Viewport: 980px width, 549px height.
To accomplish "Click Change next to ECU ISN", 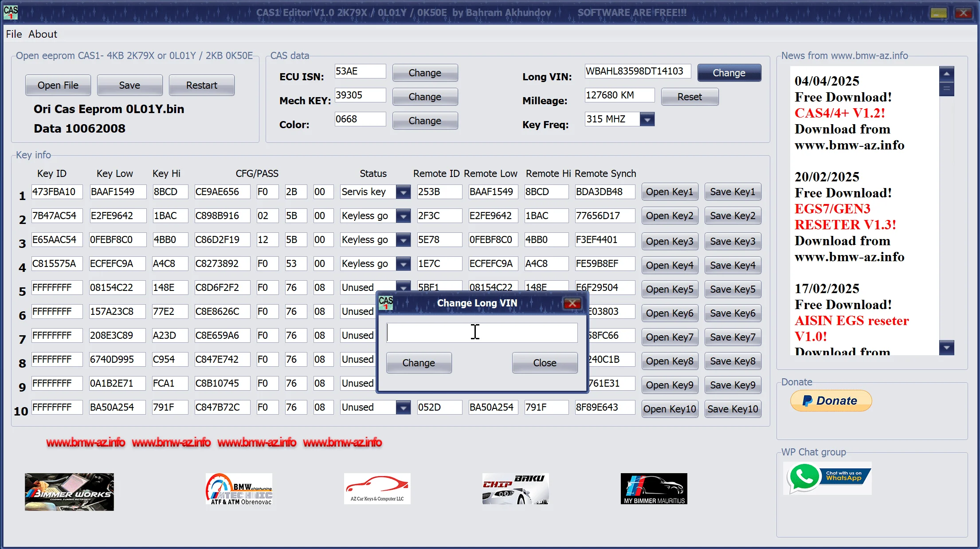I will click(x=425, y=73).
